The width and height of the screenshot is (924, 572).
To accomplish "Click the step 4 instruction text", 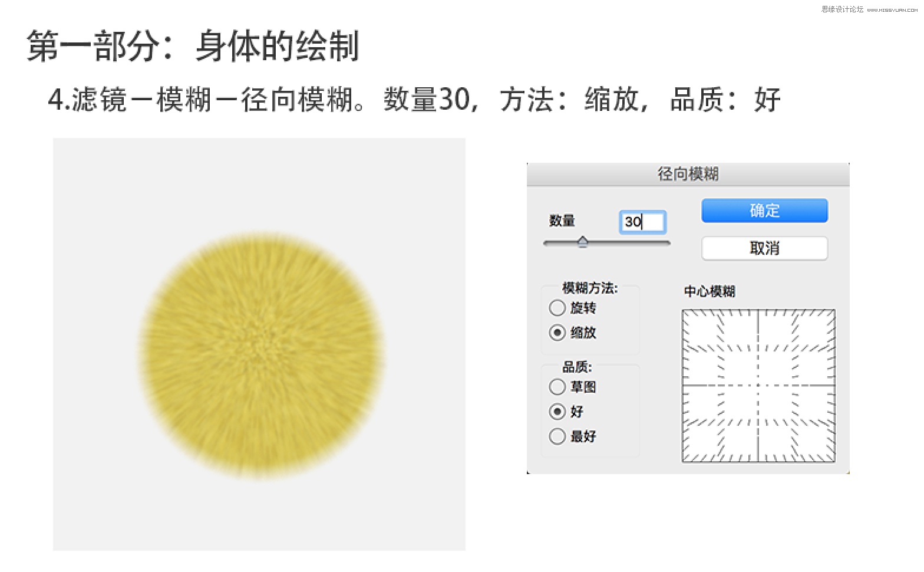I will (x=414, y=99).
